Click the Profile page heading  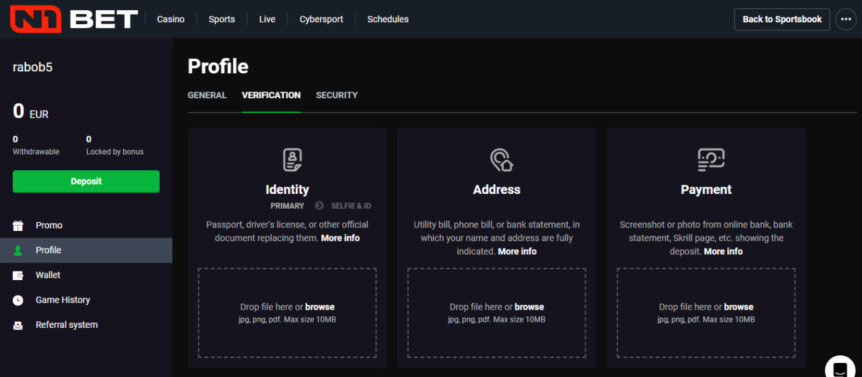tap(218, 66)
